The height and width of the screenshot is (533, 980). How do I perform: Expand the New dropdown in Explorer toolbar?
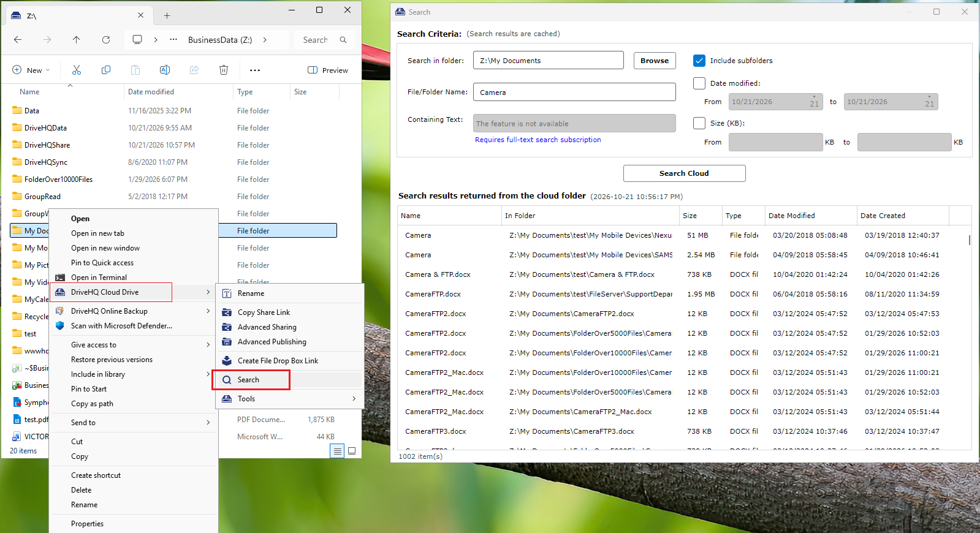31,70
